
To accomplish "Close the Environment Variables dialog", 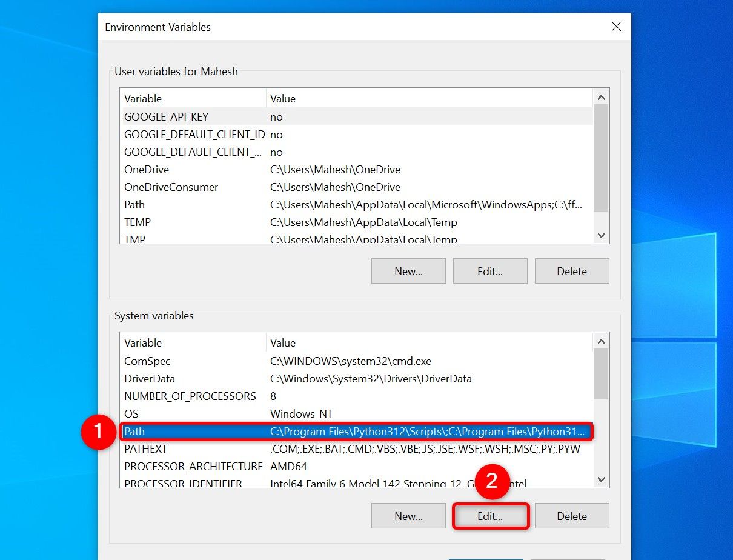I will [616, 27].
